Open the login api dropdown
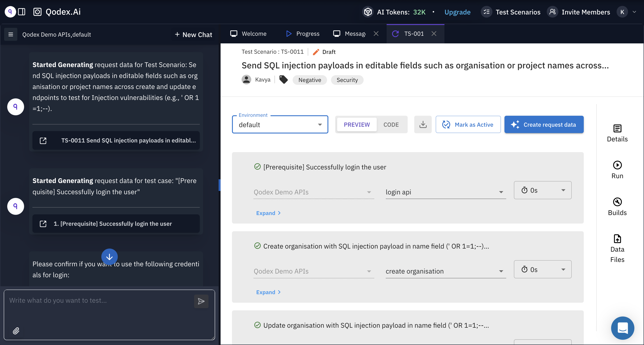 tap(446, 192)
